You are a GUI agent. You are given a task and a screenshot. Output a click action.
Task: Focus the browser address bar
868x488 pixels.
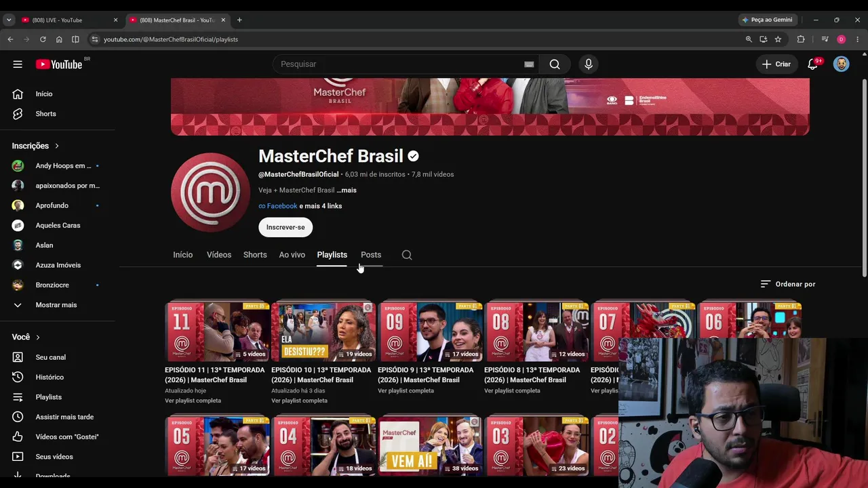[420, 39]
